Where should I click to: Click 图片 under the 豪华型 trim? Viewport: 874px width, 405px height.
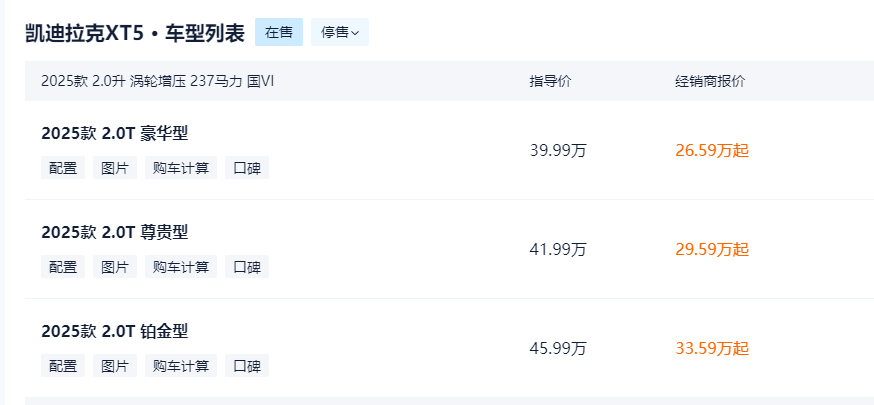click(115, 168)
